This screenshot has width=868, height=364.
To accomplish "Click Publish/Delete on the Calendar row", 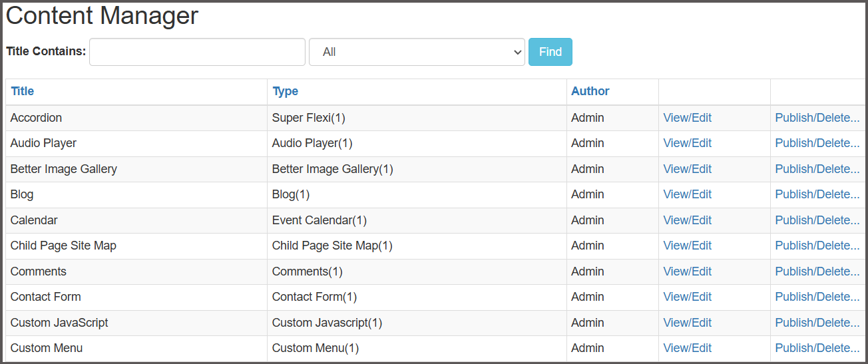I will pyautogui.click(x=817, y=220).
